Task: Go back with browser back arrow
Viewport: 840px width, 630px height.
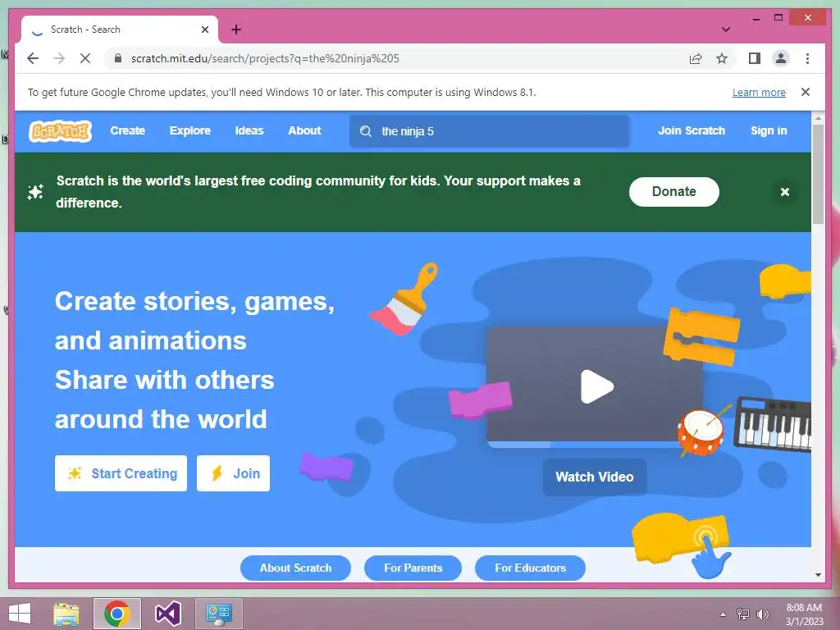Action: pos(33,58)
